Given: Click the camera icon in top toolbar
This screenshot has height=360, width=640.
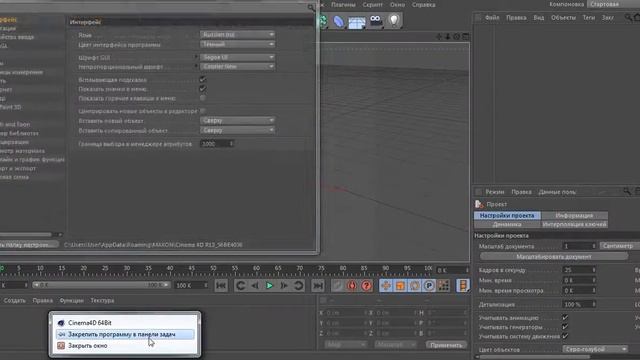Looking at the screenshot, I should coord(376,21).
